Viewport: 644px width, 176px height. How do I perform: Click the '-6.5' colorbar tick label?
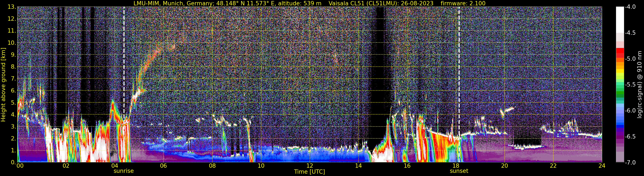[630, 137]
